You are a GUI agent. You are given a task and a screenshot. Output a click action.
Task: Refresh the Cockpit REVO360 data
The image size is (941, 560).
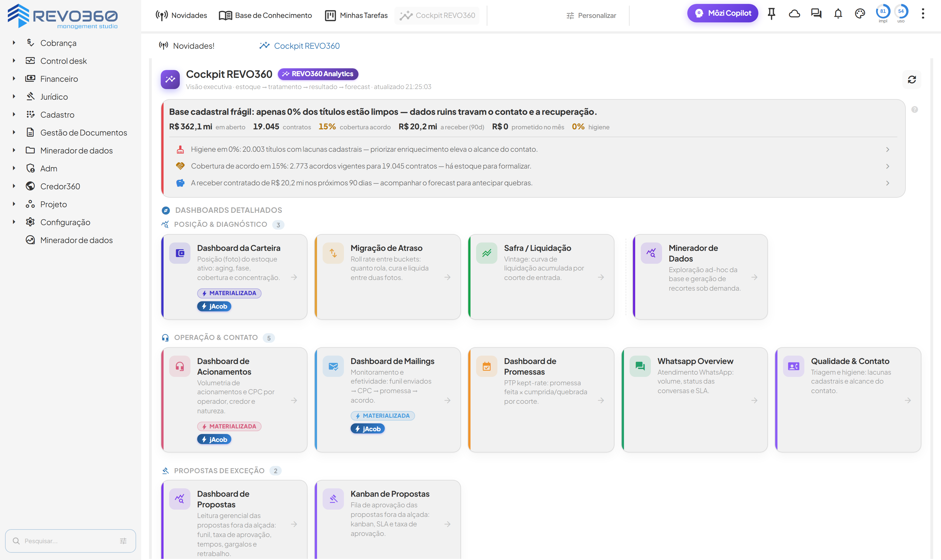pos(912,80)
